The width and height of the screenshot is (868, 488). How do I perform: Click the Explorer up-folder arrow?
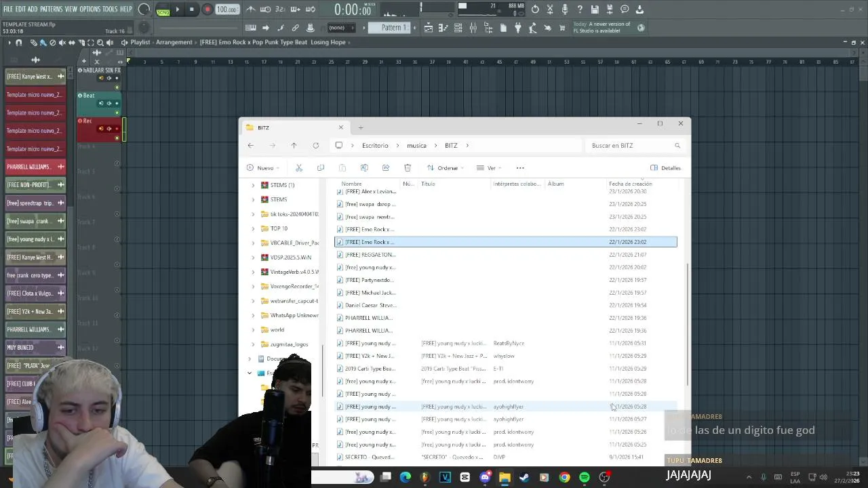(x=294, y=145)
